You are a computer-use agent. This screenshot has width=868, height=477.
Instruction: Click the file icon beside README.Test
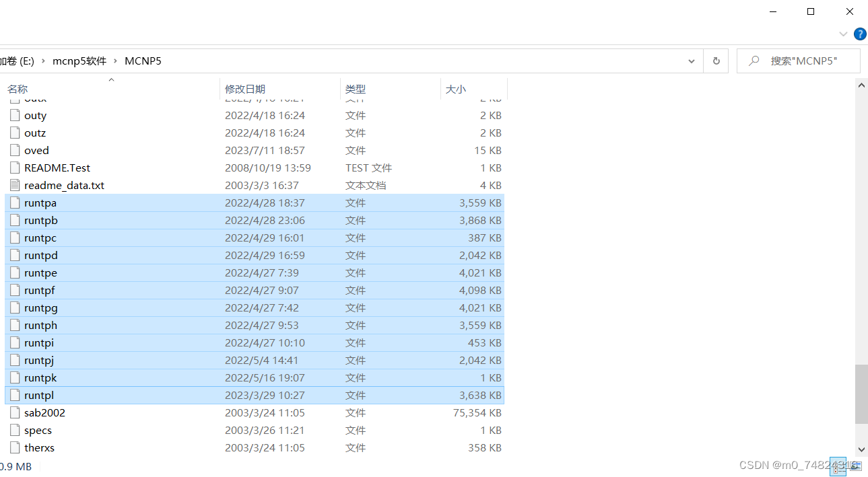tap(15, 168)
